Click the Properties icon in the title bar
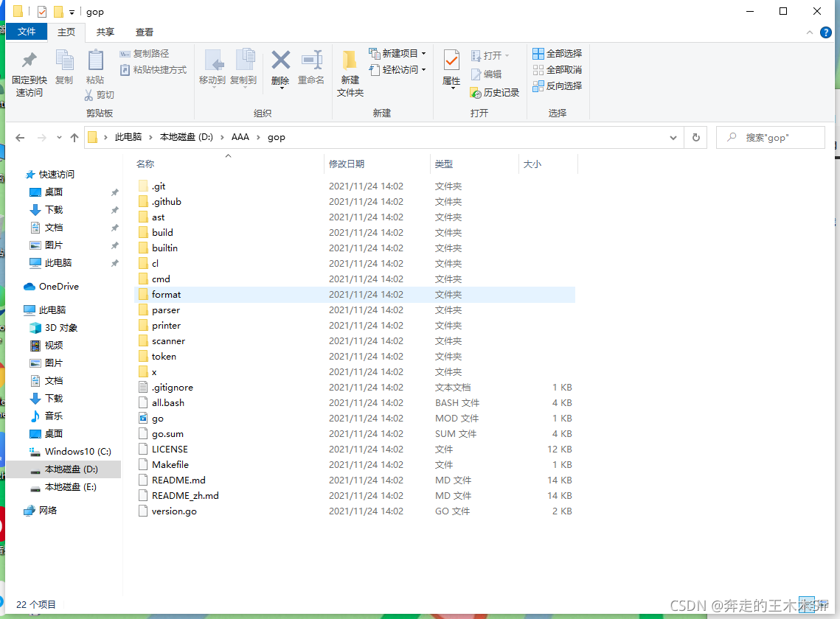 click(x=42, y=11)
